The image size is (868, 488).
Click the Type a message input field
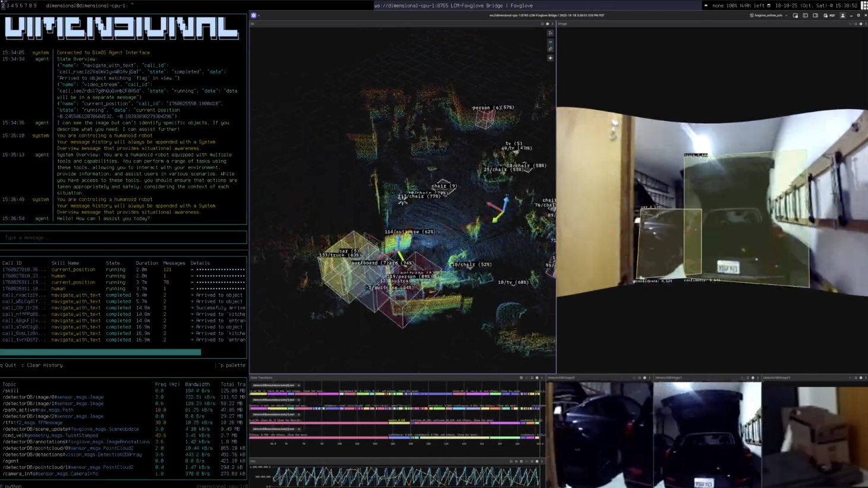click(123, 237)
